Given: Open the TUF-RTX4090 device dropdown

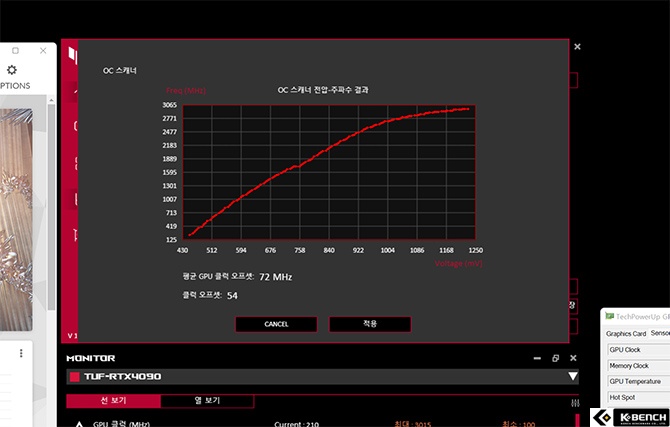Looking at the screenshot, I should (573, 376).
